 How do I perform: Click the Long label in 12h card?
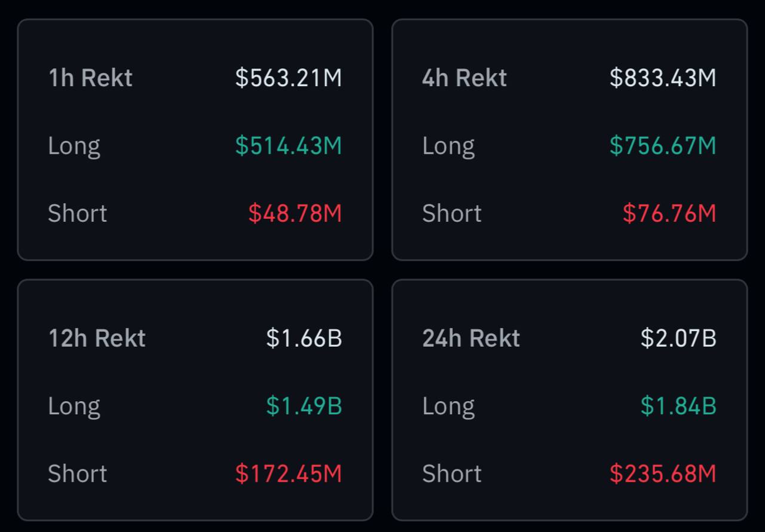point(74,406)
